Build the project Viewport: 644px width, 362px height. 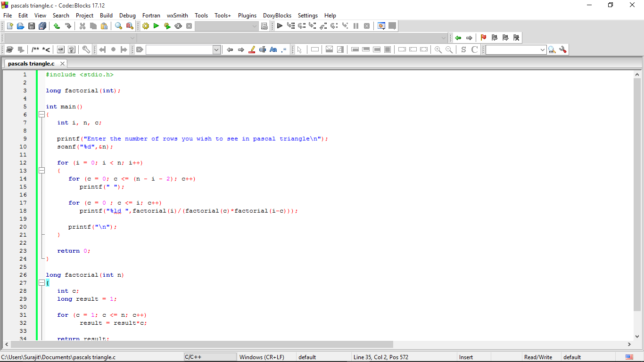(145, 26)
